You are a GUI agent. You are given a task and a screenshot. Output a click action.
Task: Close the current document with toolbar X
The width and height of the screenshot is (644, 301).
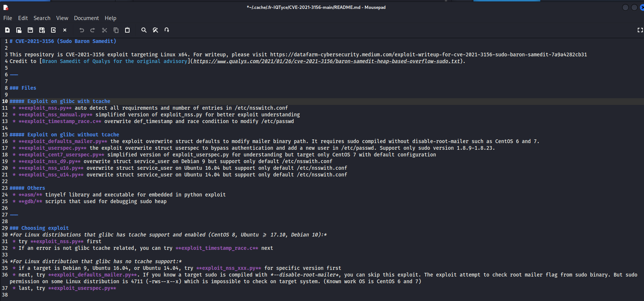65,30
